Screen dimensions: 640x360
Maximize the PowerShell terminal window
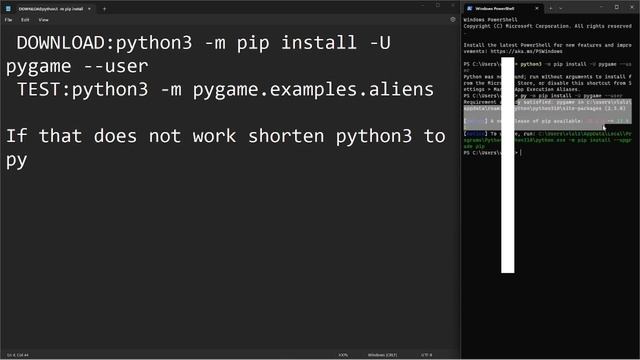coord(617,7)
